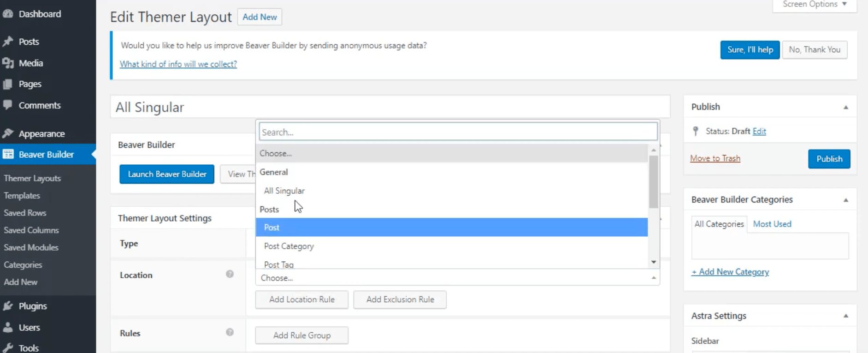This screenshot has height=353, width=868.
Task: Click Move to Trash link
Action: tap(715, 158)
